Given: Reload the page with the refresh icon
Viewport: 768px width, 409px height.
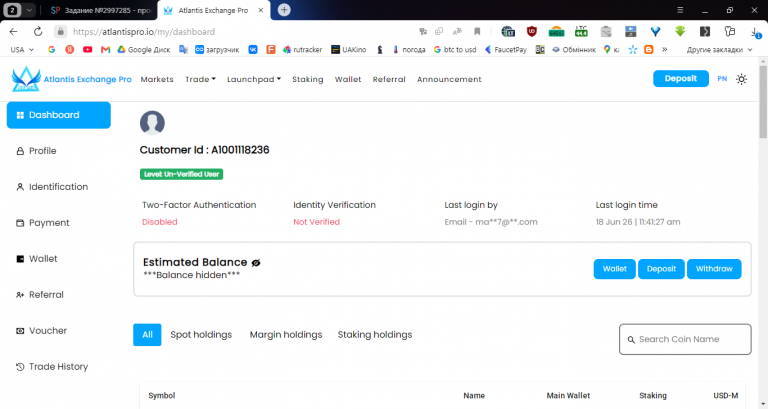Looking at the screenshot, I should (38, 32).
